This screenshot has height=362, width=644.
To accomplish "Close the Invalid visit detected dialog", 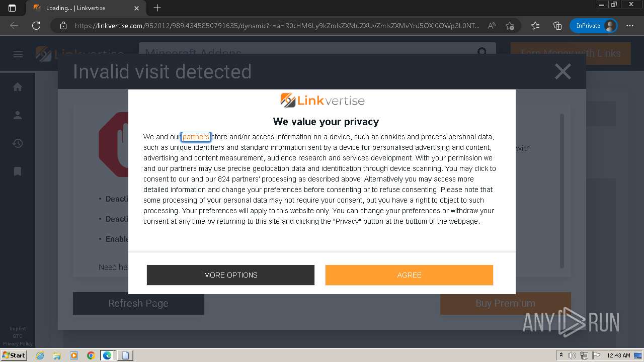I will (562, 71).
